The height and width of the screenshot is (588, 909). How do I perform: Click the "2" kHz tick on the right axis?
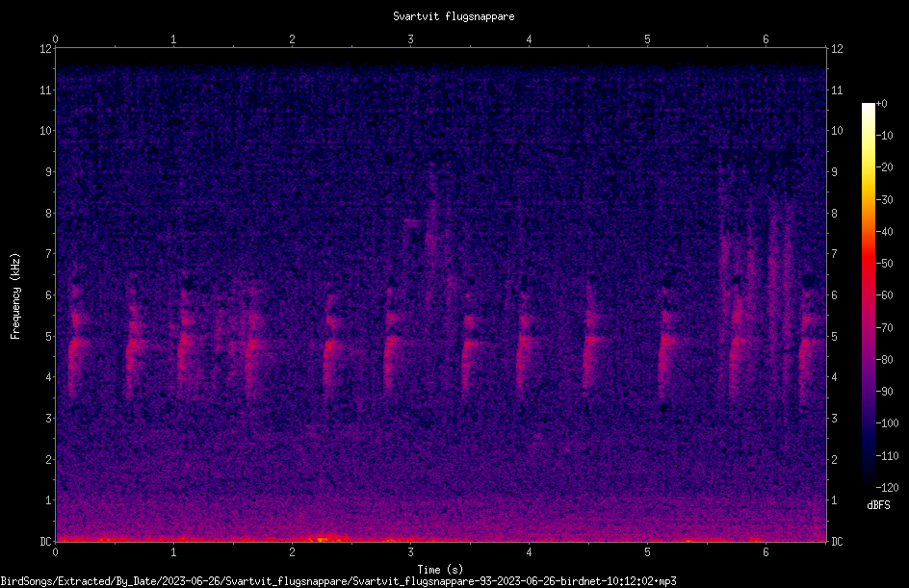(x=834, y=459)
